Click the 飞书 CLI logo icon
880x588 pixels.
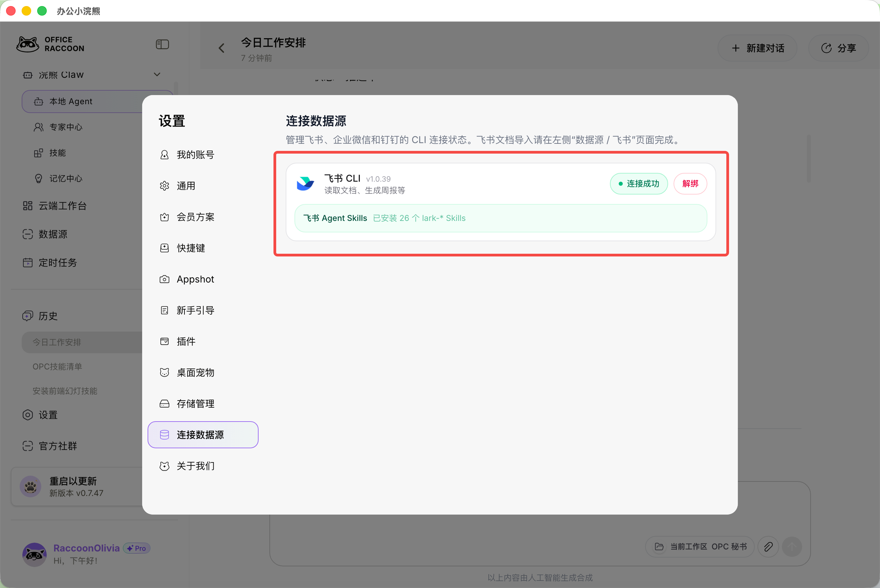[305, 184]
